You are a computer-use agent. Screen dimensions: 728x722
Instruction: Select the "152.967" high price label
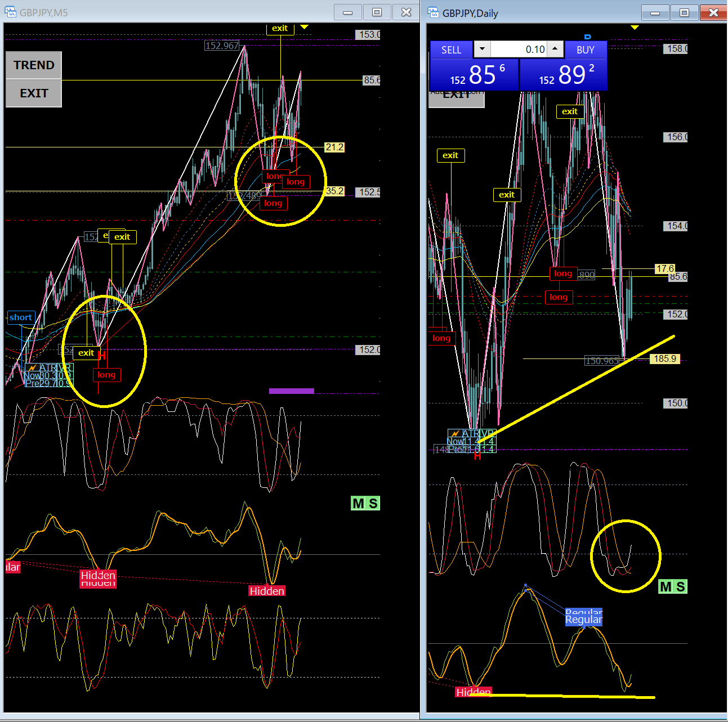[x=222, y=46]
